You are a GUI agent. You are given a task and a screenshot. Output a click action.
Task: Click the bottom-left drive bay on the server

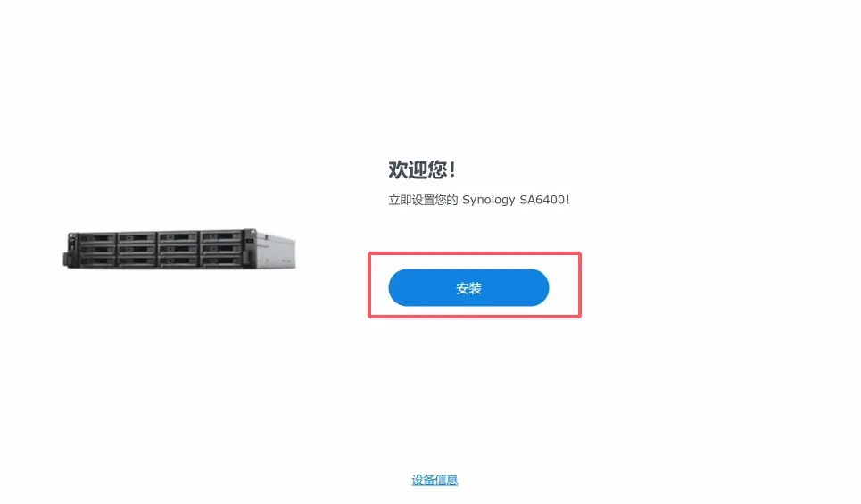pyautogui.click(x=98, y=261)
